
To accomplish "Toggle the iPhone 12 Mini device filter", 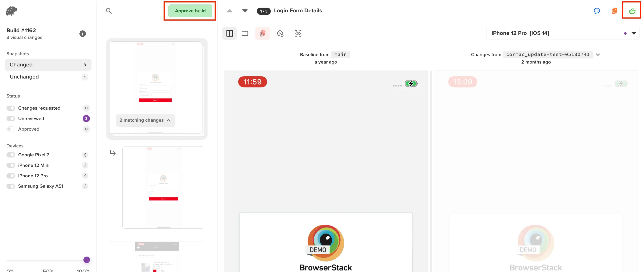I will coord(11,165).
